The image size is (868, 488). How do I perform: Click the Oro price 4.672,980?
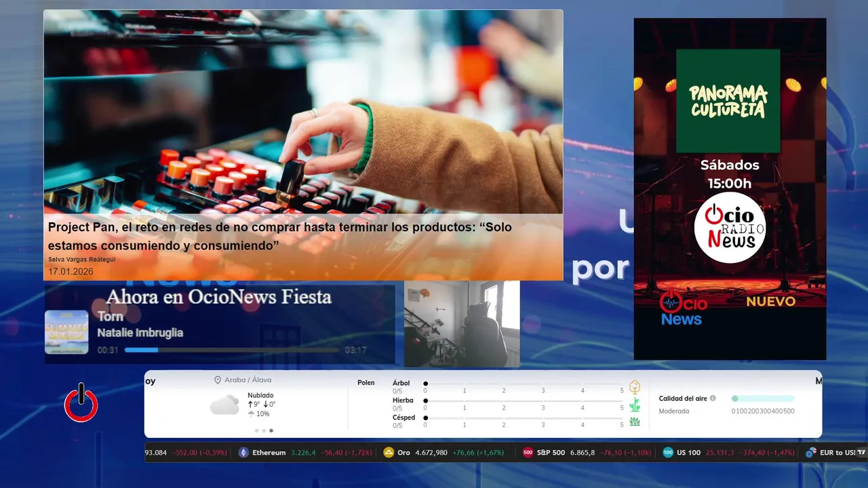(431, 453)
